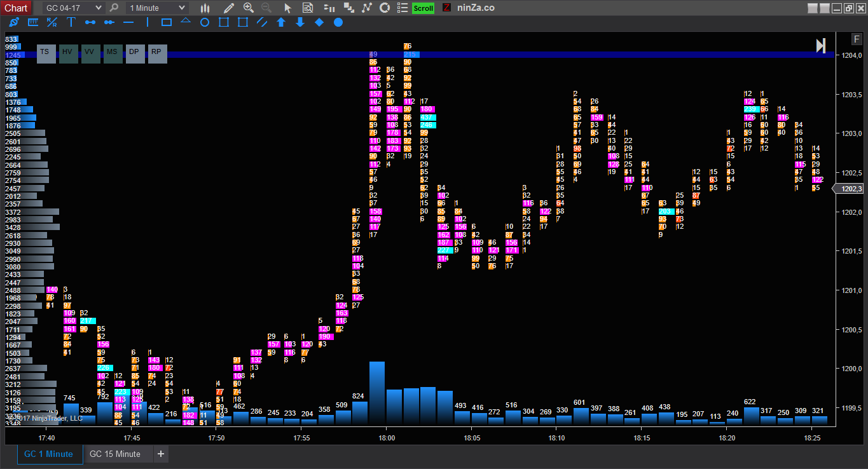
Task: Select the pencil drawing tools icon
Action: click(x=230, y=8)
